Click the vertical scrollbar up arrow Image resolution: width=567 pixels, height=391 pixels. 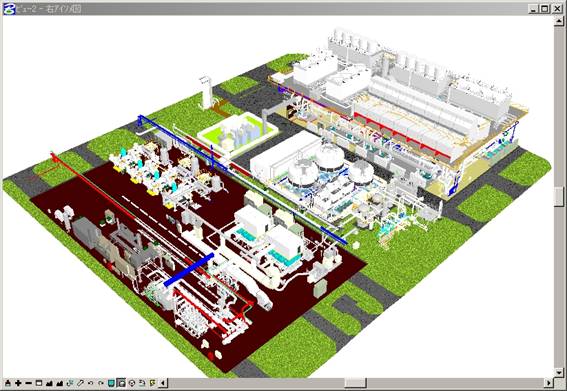pos(559,21)
